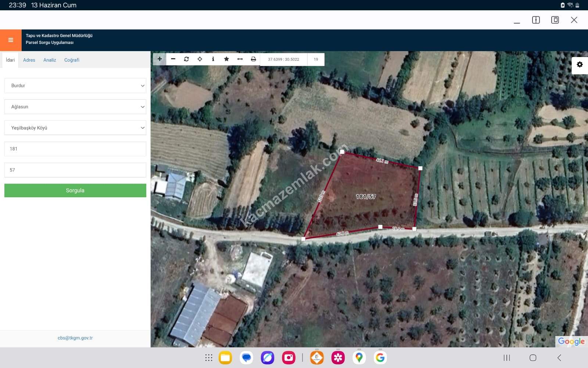Viewport: 588px width, 368px height.
Task: Click the parcel number field containing 57
Action: pyautogui.click(x=75, y=170)
